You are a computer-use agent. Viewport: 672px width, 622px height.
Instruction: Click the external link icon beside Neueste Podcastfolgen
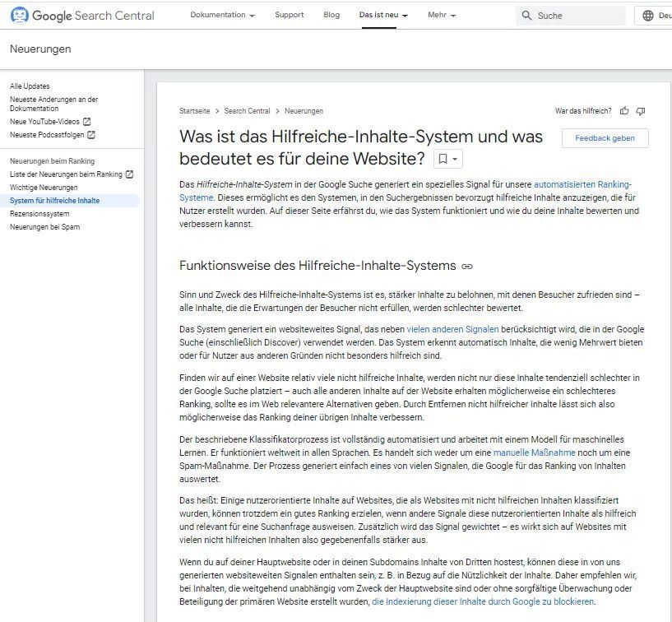pyautogui.click(x=90, y=135)
